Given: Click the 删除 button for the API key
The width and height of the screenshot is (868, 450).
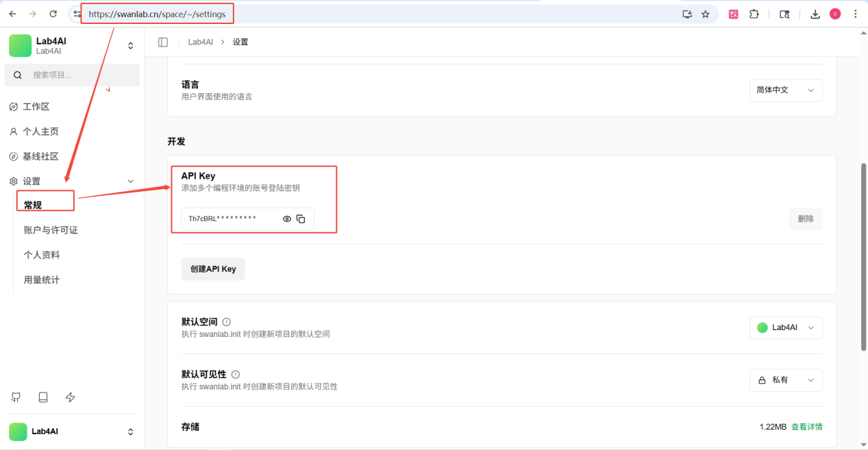Looking at the screenshot, I should pyautogui.click(x=806, y=219).
